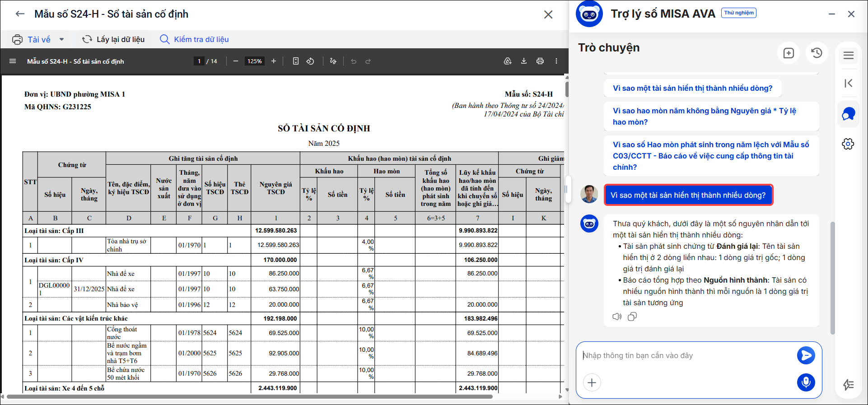Close the Sổ tài sản cố định report
Viewport: 868px width, 405px height.
548,14
